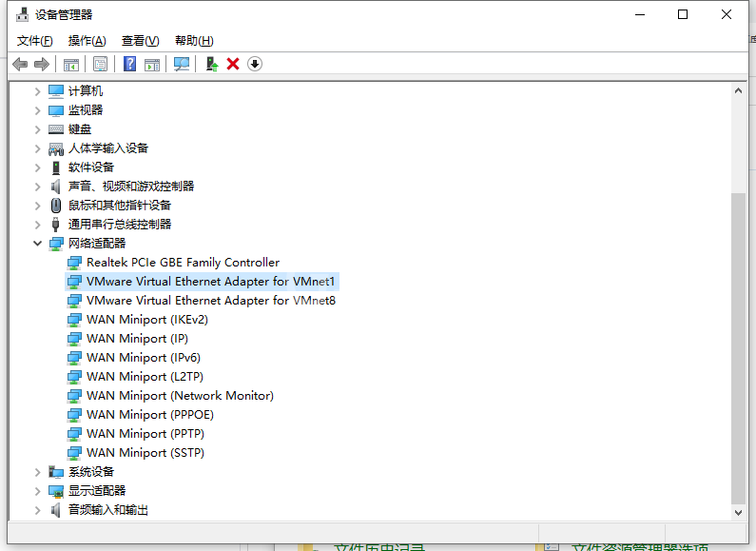Select WAN Miniport (IPv6)
This screenshot has width=756, height=551.
coord(144,358)
